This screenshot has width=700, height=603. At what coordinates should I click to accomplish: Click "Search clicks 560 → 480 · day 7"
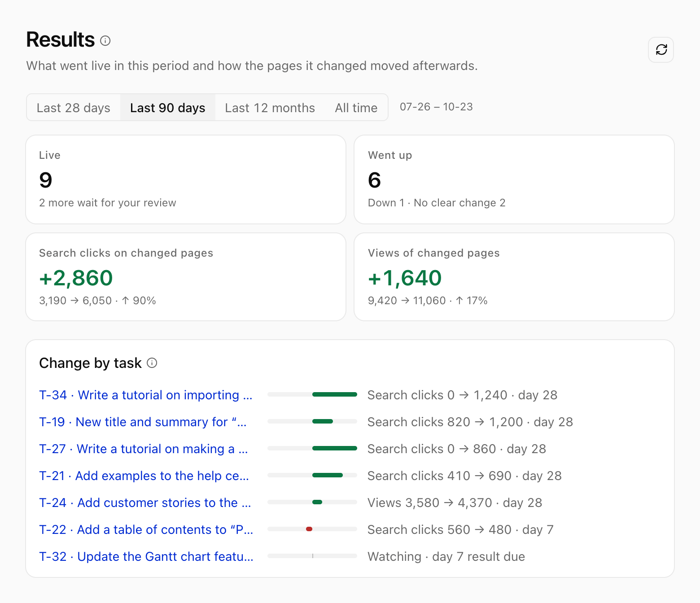(x=461, y=529)
